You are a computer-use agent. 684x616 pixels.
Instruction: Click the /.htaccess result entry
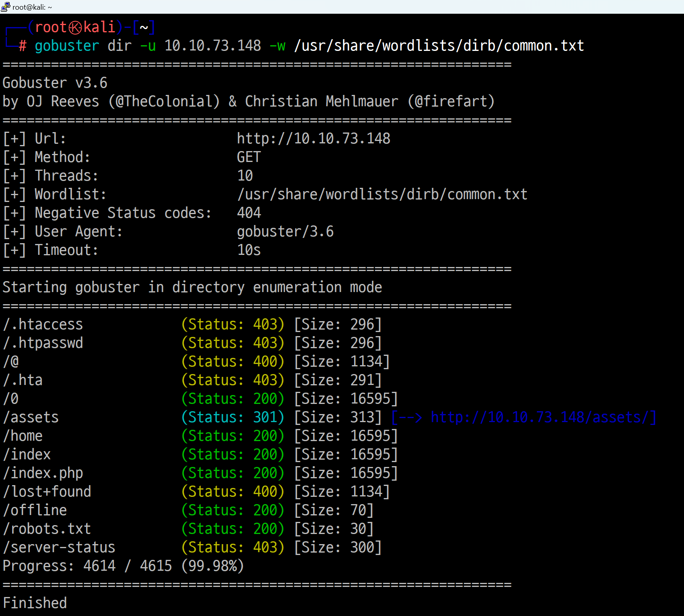pos(43,324)
